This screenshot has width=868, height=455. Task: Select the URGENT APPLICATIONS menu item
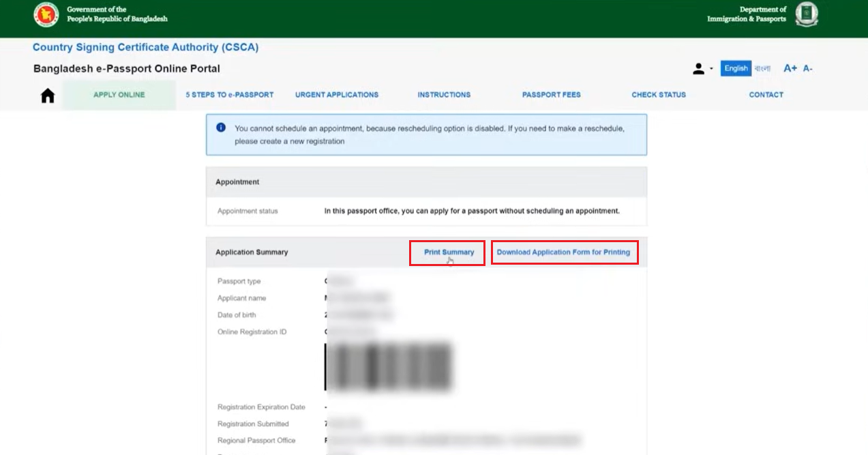pos(337,95)
